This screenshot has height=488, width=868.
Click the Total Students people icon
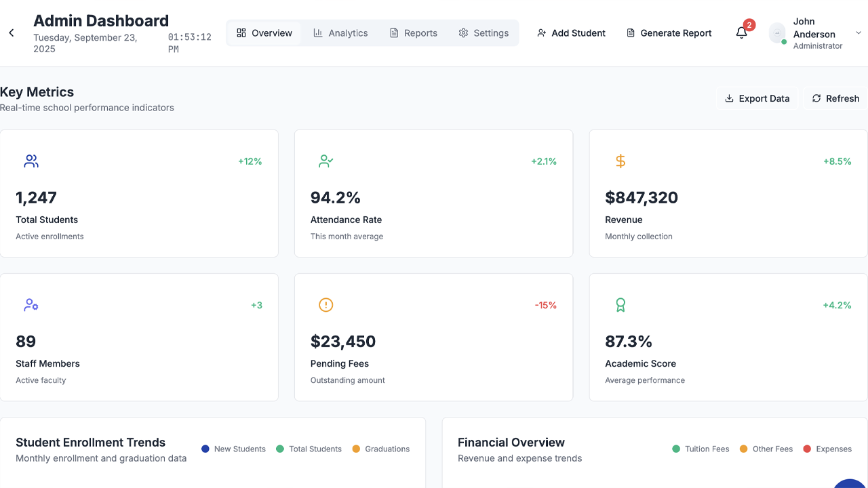pos(31,161)
